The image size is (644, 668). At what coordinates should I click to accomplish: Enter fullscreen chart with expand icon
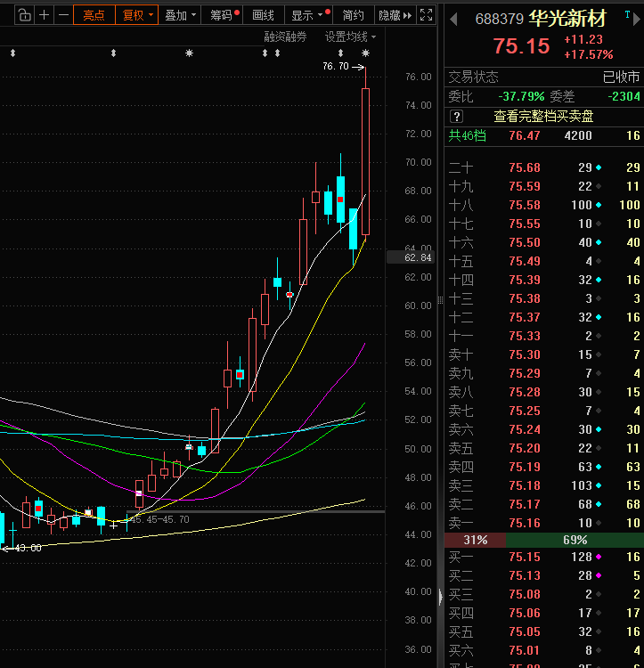click(x=426, y=15)
